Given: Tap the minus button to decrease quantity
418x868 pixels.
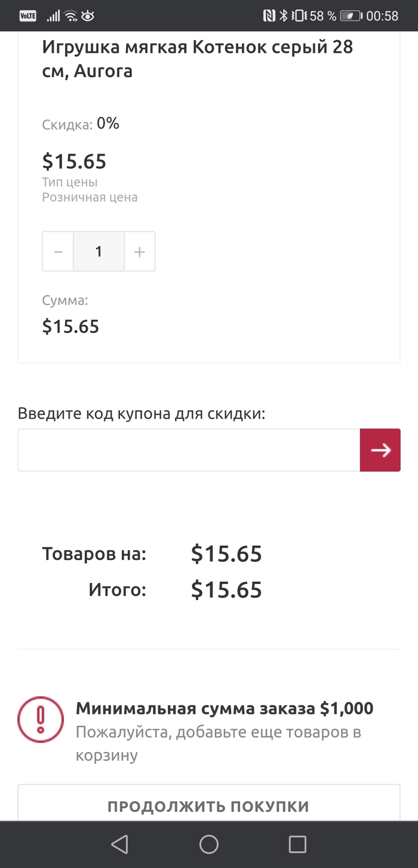Looking at the screenshot, I should pyautogui.click(x=58, y=252).
